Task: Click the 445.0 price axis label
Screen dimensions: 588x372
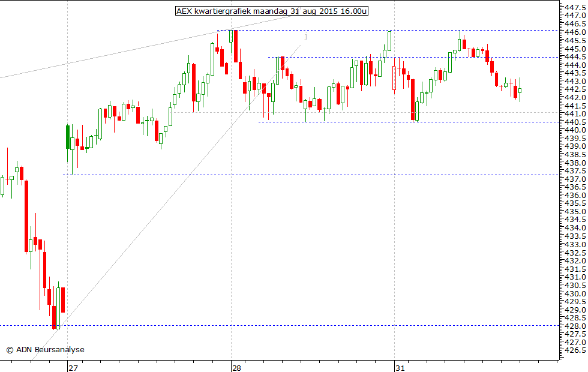Action: [575, 49]
